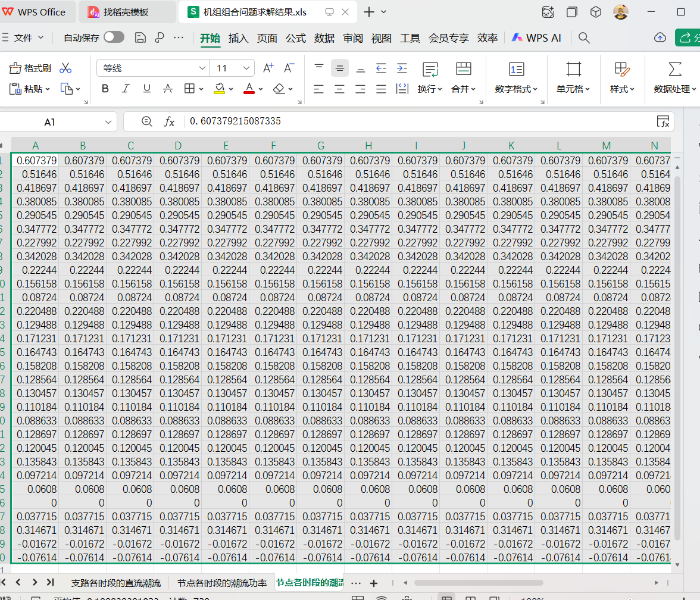Open the Name Box dropdown arrow
The height and width of the screenshot is (600, 700).
[x=108, y=121]
